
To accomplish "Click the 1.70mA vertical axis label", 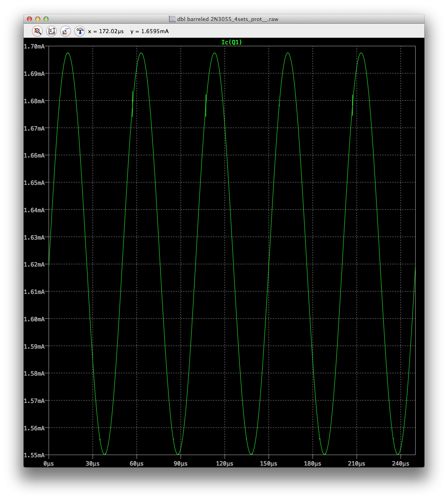I will coord(34,46).
